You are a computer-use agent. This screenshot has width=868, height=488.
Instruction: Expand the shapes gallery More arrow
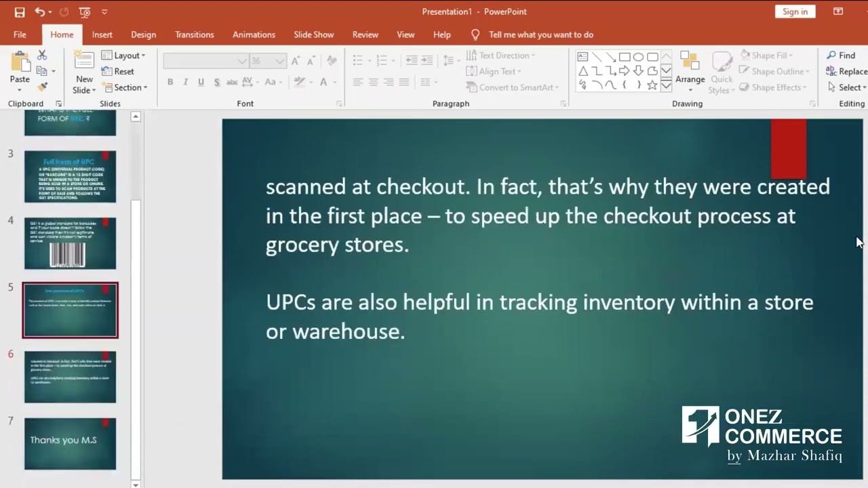666,85
